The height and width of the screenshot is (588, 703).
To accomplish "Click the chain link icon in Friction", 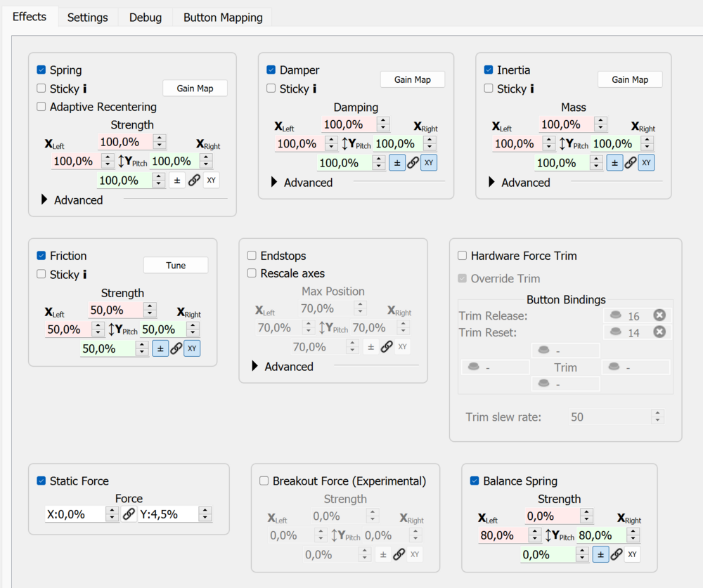I will click(176, 348).
